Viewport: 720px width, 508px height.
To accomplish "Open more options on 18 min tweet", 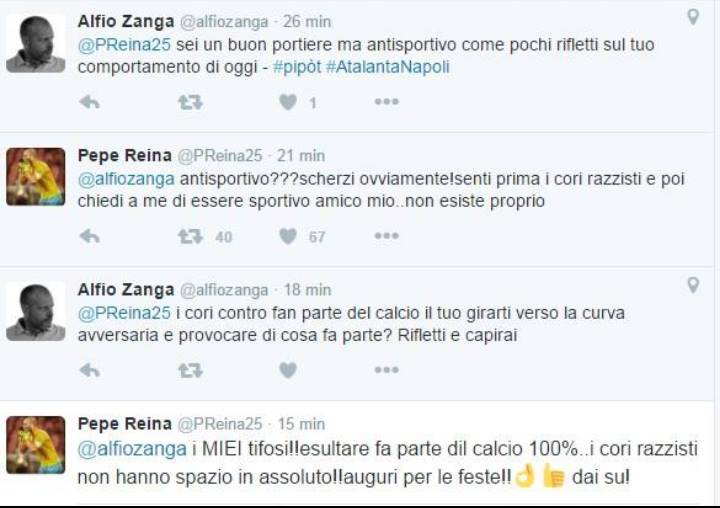I will [386, 370].
